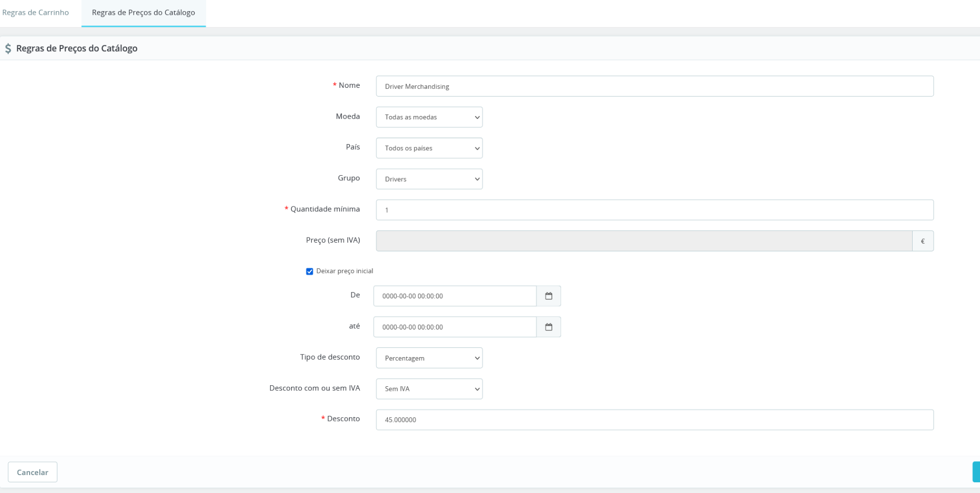Image resolution: width=980 pixels, height=493 pixels.
Task: Open calendar picker for the até date
Action: pyautogui.click(x=549, y=327)
